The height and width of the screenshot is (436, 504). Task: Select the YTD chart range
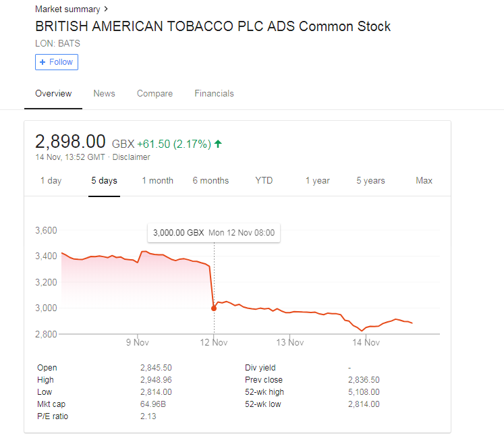coord(264,180)
